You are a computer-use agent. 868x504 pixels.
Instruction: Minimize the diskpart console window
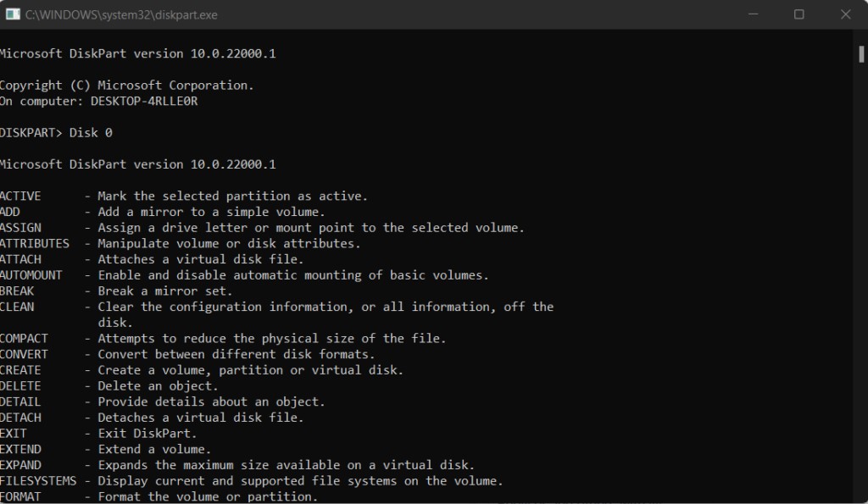[x=753, y=14]
